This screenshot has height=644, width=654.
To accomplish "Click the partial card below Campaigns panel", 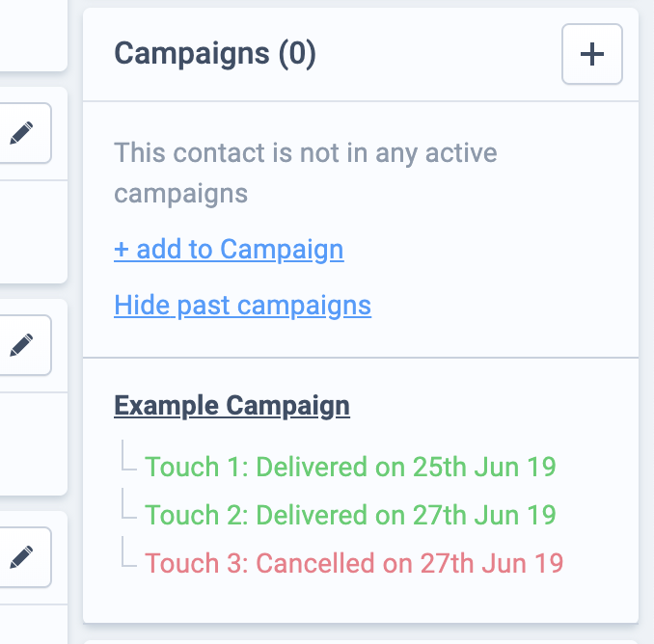I will [x=361, y=642].
